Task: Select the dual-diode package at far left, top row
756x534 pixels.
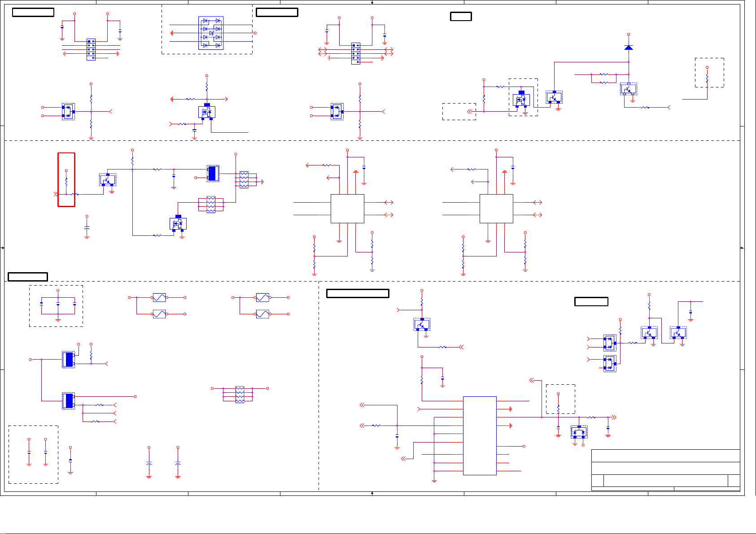Action: click(x=68, y=111)
